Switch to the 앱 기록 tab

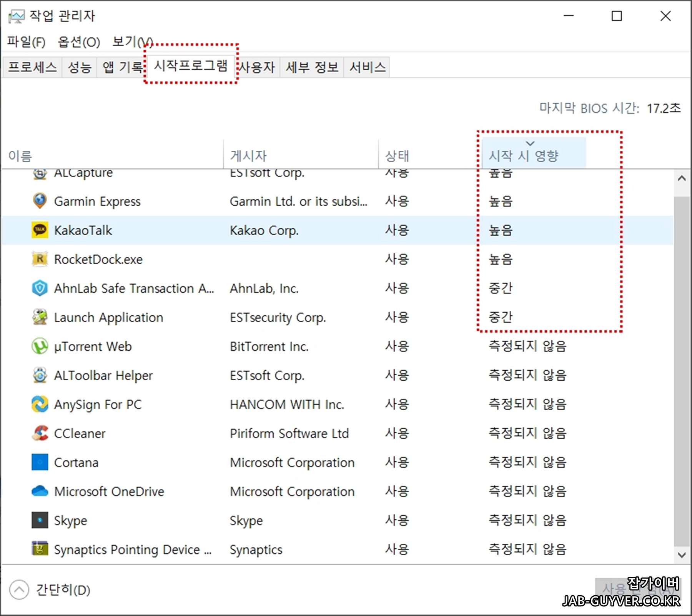[x=122, y=67]
